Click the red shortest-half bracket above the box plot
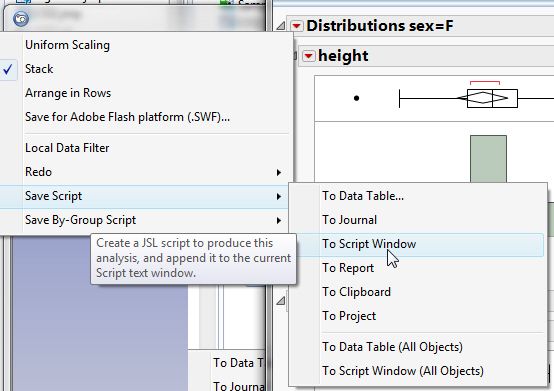The image size is (554, 391). (485, 83)
